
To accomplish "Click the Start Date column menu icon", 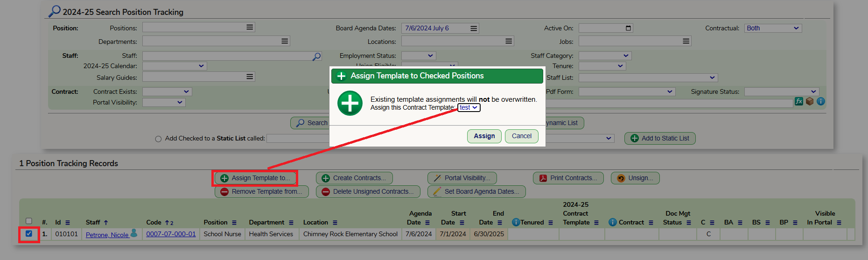I will [x=462, y=223].
